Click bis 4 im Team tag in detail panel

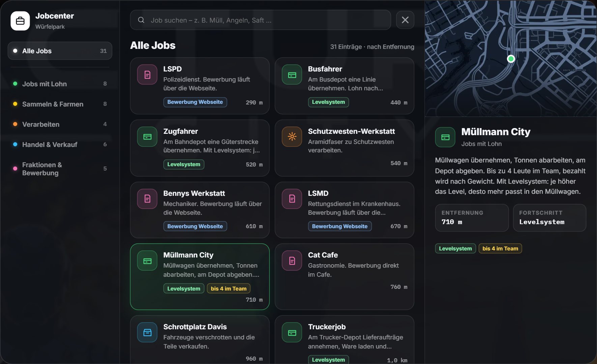500,248
